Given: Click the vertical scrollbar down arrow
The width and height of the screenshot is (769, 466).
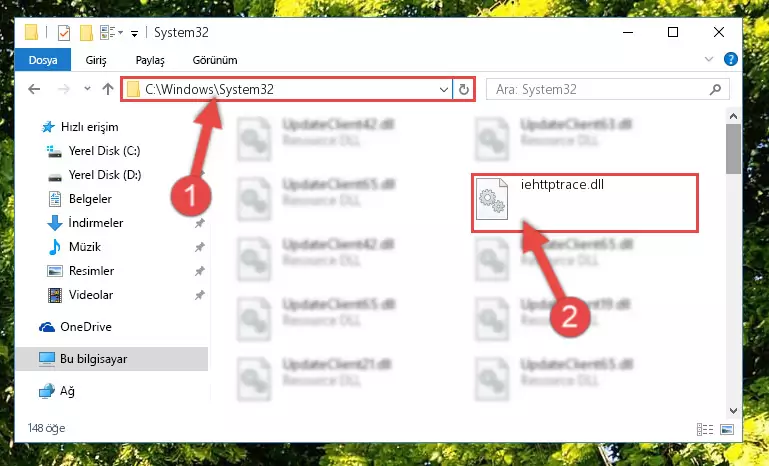Looking at the screenshot, I should click(733, 411).
